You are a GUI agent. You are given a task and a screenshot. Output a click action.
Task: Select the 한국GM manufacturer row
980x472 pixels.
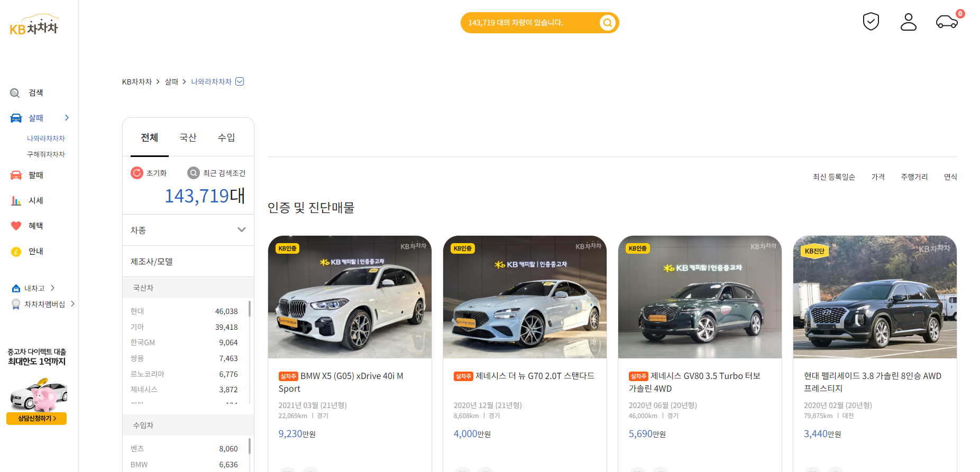(184, 343)
